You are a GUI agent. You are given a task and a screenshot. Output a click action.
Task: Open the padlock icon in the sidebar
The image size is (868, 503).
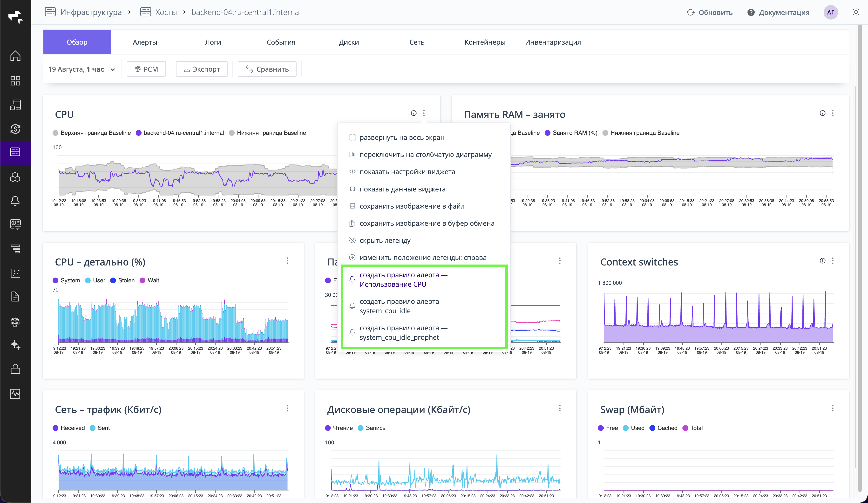point(15,369)
